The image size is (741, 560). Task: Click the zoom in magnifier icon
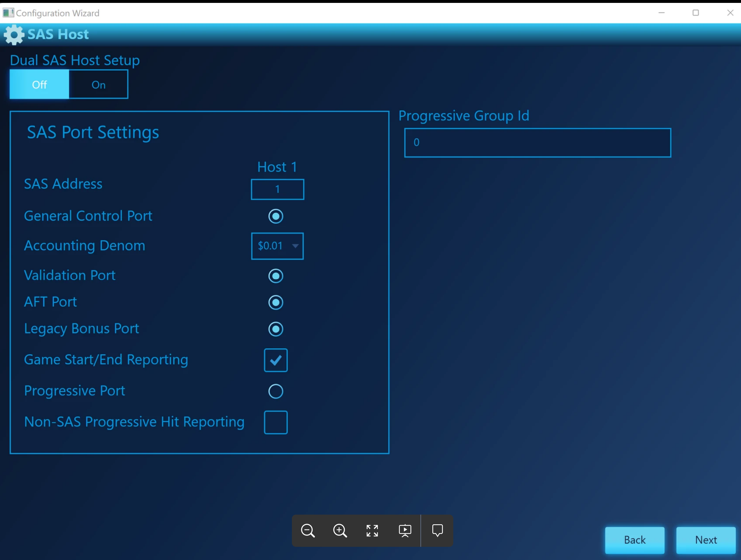click(x=340, y=530)
